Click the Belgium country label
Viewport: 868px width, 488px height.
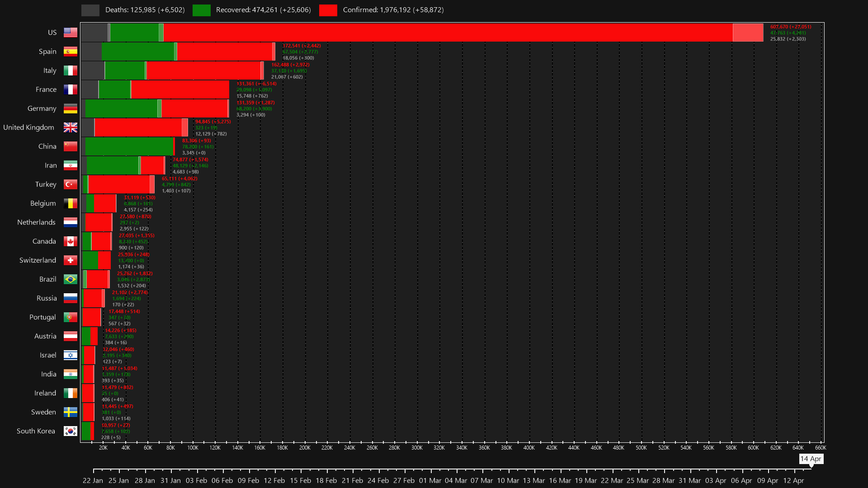point(43,203)
